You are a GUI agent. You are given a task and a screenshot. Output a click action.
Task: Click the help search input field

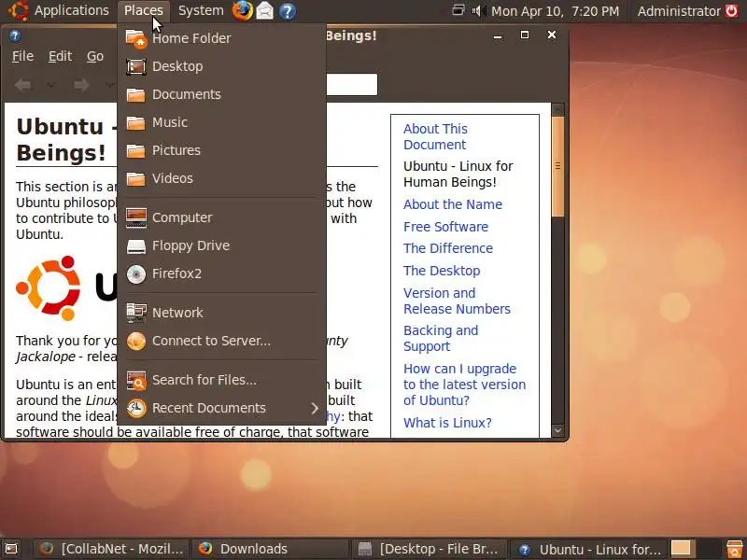(x=352, y=84)
